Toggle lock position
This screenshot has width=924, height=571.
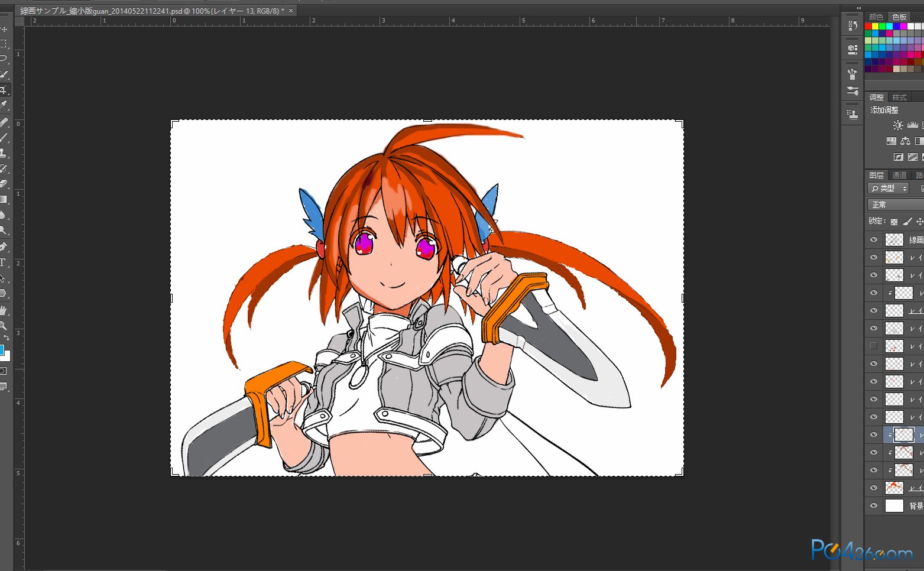click(920, 222)
